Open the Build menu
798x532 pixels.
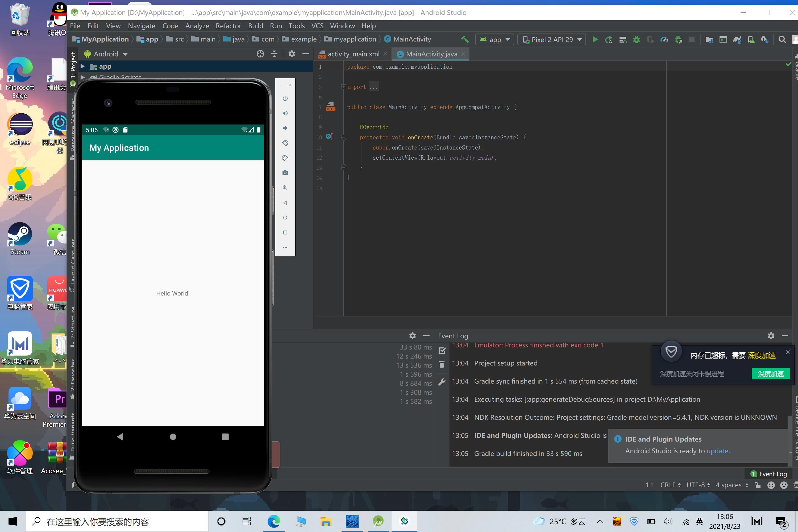tap(255, 26)
